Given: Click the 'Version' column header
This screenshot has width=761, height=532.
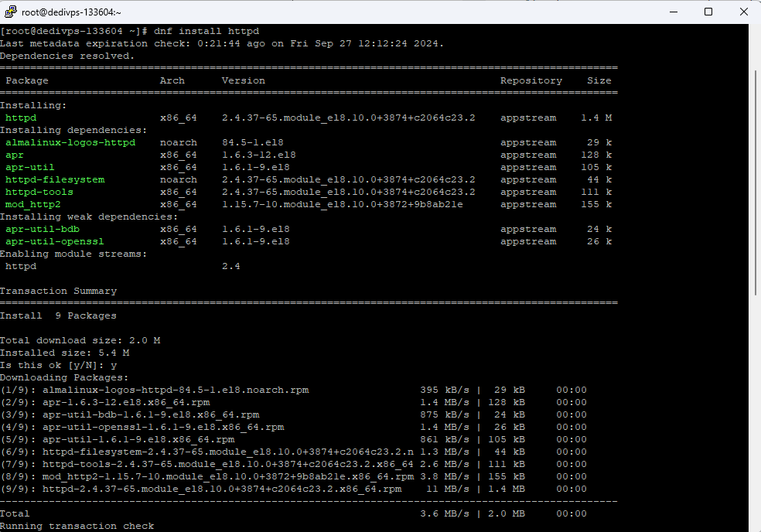Looking at the screenshot, I should (244, 80).
